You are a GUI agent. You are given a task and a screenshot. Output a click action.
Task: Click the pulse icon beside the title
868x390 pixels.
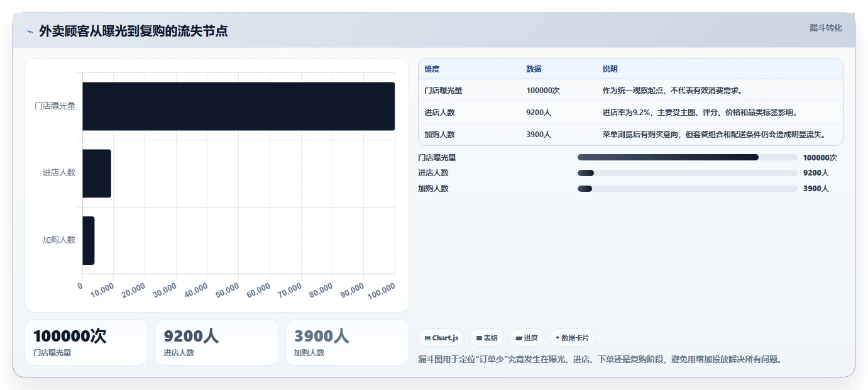[x=30, y=31]
